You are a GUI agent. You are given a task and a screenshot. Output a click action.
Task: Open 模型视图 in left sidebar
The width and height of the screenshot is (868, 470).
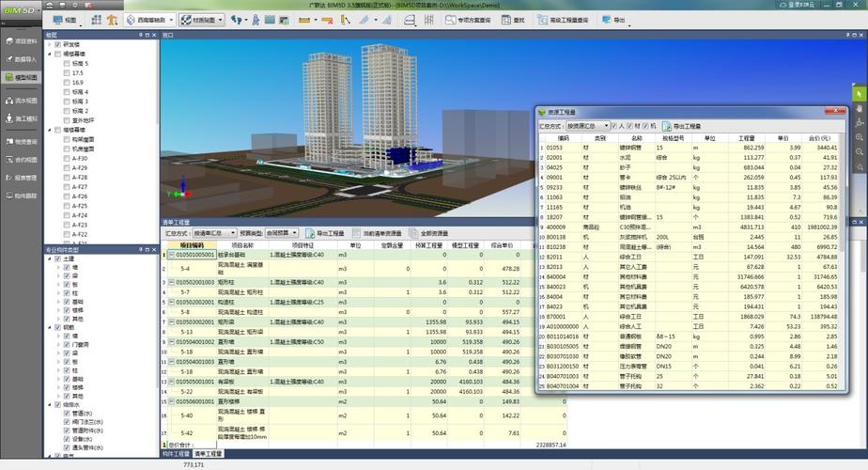tap(21, 77)
